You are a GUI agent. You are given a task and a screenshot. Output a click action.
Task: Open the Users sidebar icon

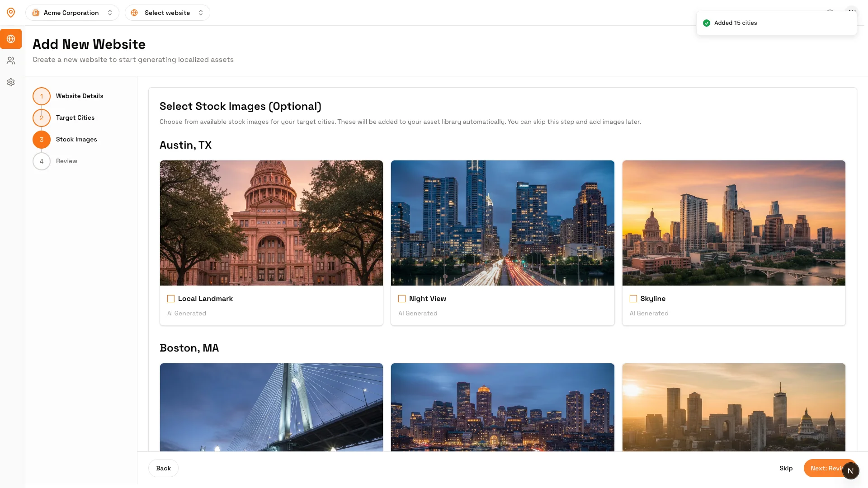[11, 61]
